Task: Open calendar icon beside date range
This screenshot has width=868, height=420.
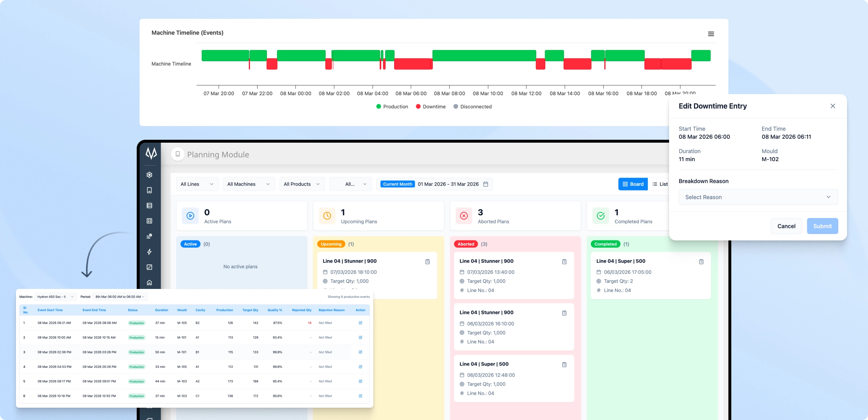Action: (x=486, y=184)
